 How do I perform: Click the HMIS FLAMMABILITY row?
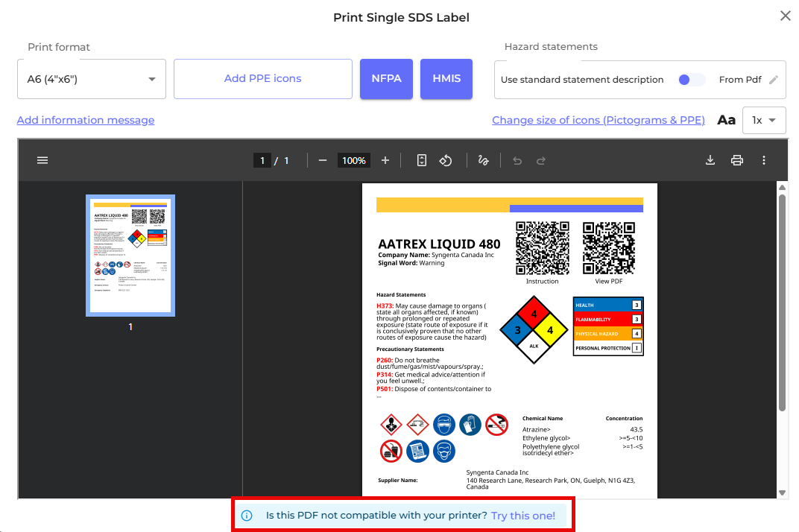click(608, 319)
